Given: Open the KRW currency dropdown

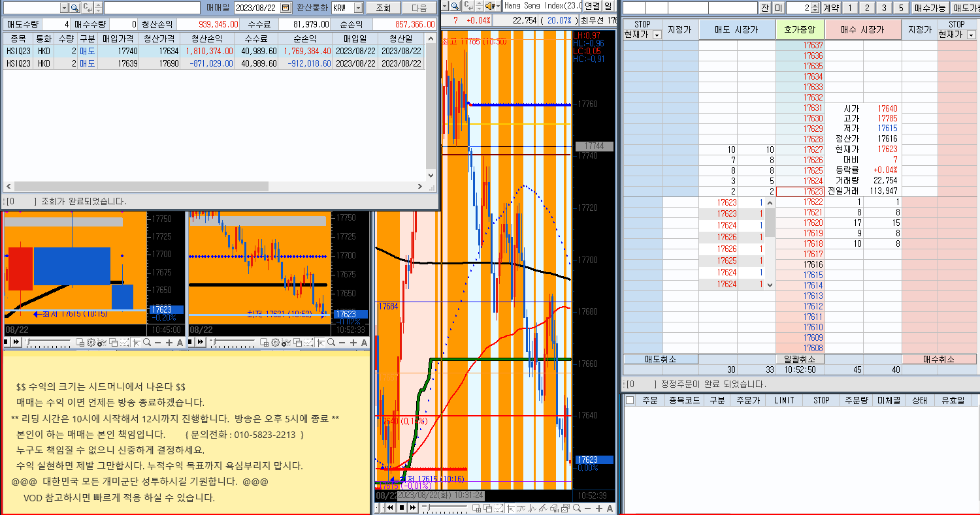Looking at the screenshot, I should [x=358, y=8].
